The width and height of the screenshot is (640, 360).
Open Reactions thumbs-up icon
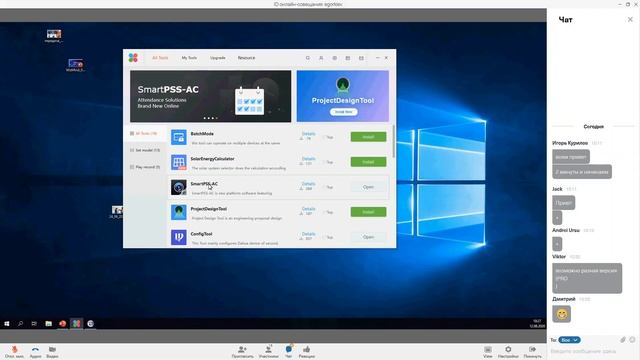pyautogui.click(x=307, y=349)
